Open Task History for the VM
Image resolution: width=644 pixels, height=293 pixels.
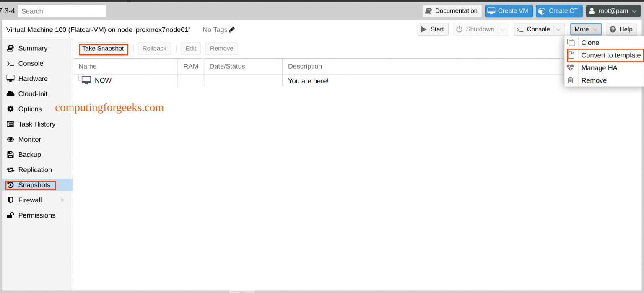(36, 124)
